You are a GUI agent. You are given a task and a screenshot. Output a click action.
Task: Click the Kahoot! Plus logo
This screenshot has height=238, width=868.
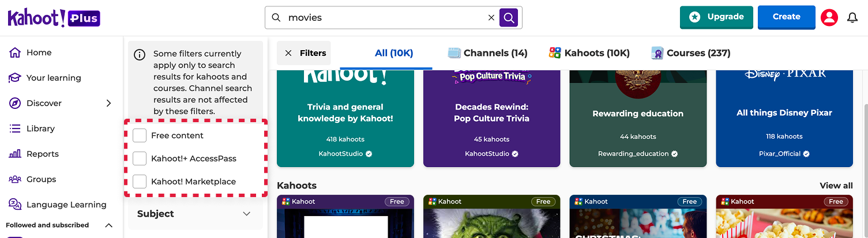[54, 18]
